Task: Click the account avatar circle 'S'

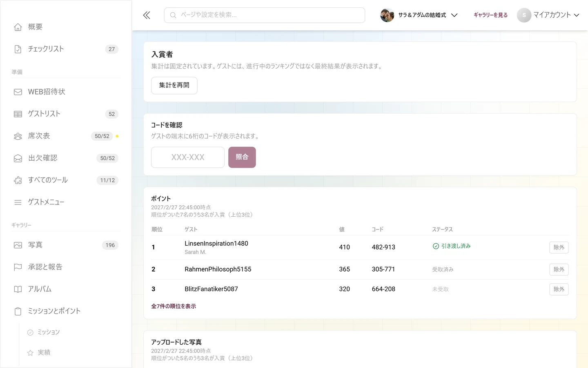Action: pos(524,15)
